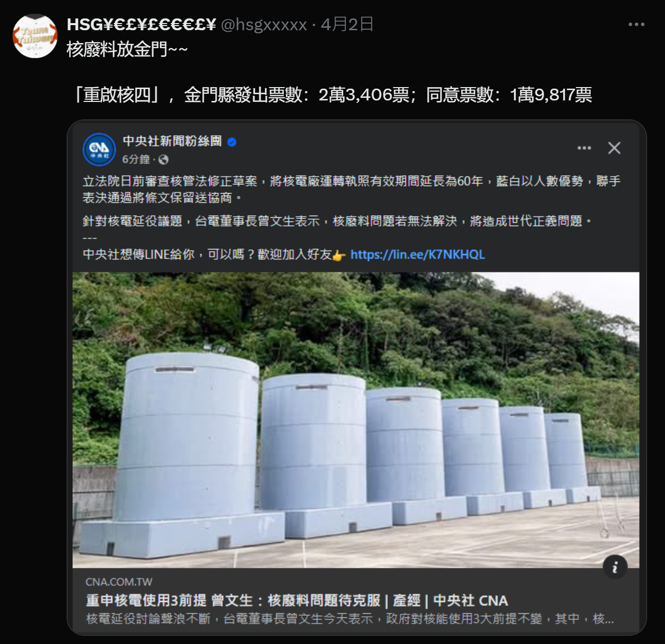This screenshot has width=665, height=644.
Task: Click the blue verified badge
Action: (x=232, y=142)
